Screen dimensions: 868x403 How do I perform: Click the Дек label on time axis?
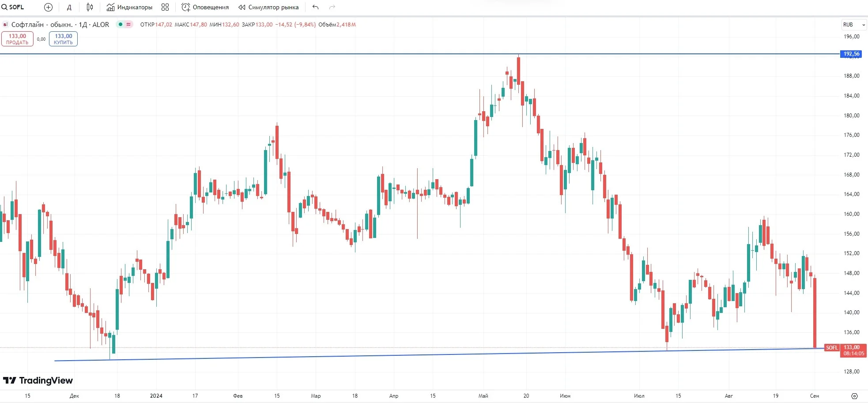click(x=74, y=396)
